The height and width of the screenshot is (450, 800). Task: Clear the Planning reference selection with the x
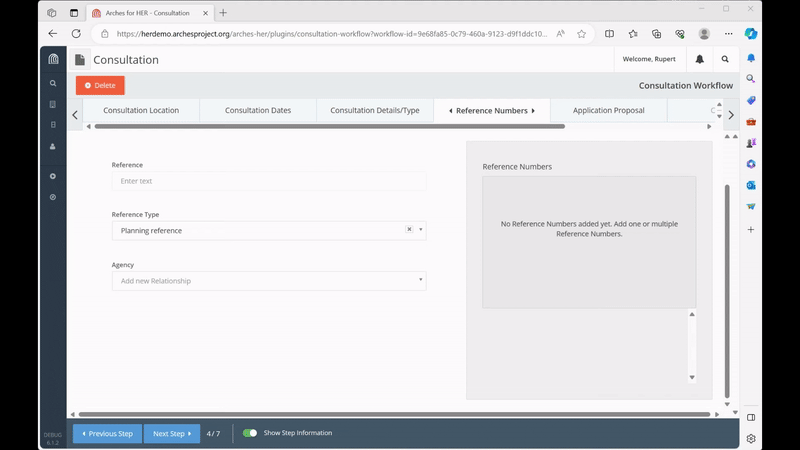point(409,229)
